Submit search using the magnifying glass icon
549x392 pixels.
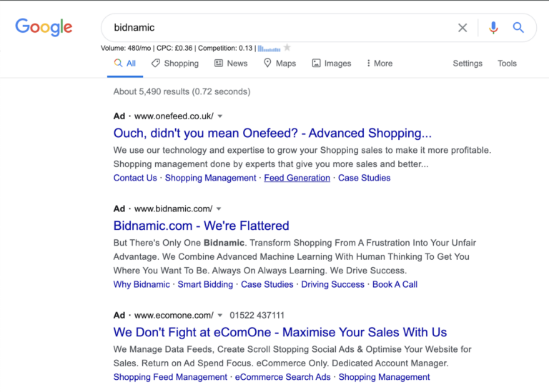[518, 28]
